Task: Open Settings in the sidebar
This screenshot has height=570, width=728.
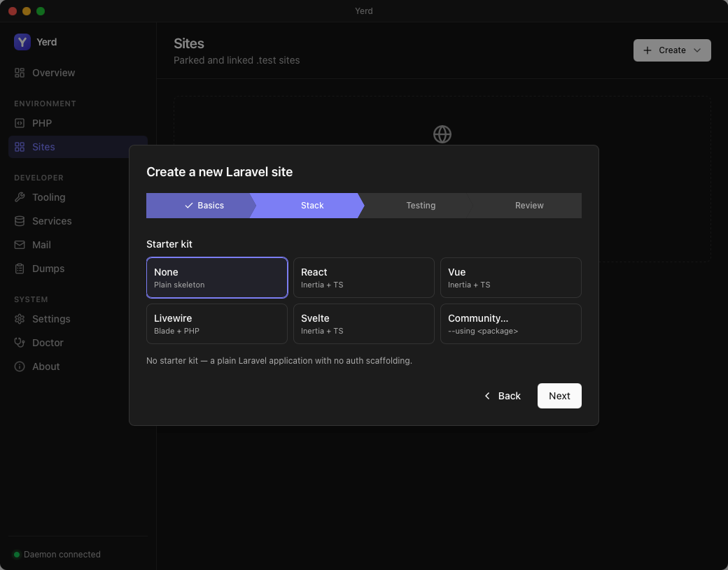Action: pos(78,319)
